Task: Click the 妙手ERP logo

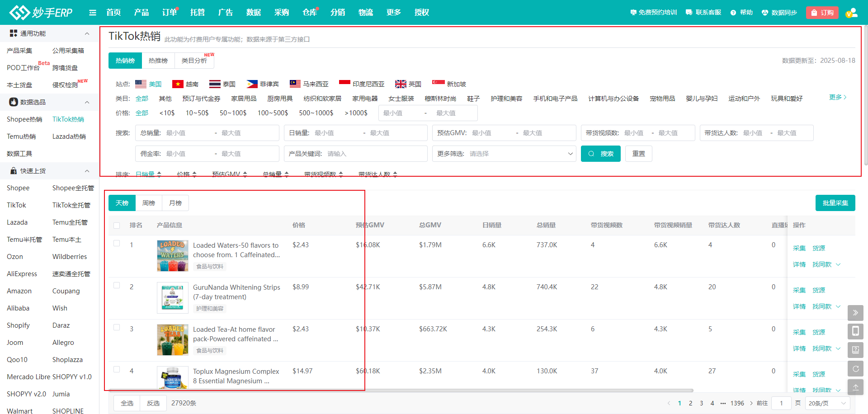Action: [41, 12]
